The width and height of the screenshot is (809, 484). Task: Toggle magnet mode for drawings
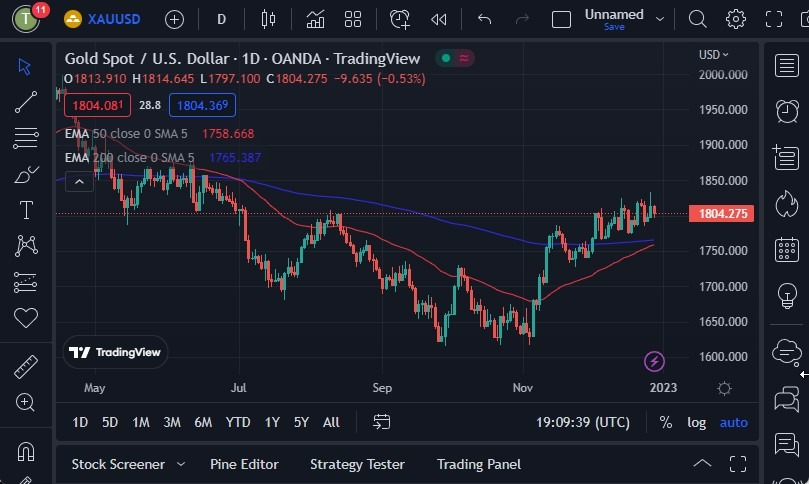[x=26, y=451]
